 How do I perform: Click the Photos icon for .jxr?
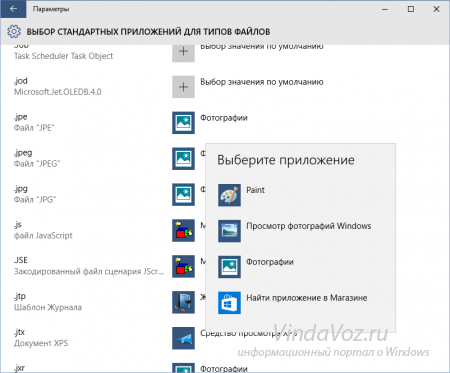point(183,368)
